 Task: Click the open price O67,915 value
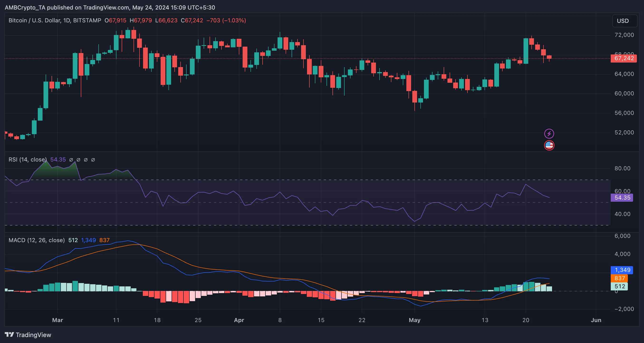tap(115, 20)
